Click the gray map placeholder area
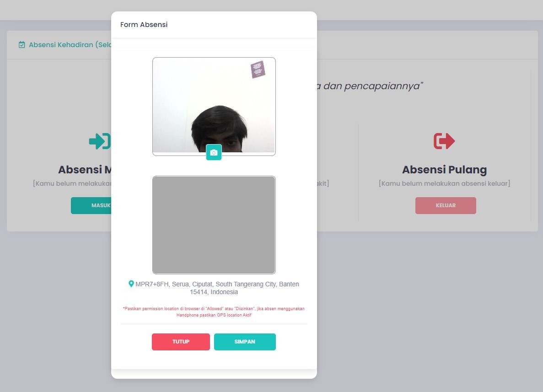Screen dimensions: 543x392 (x=214, y=225)
